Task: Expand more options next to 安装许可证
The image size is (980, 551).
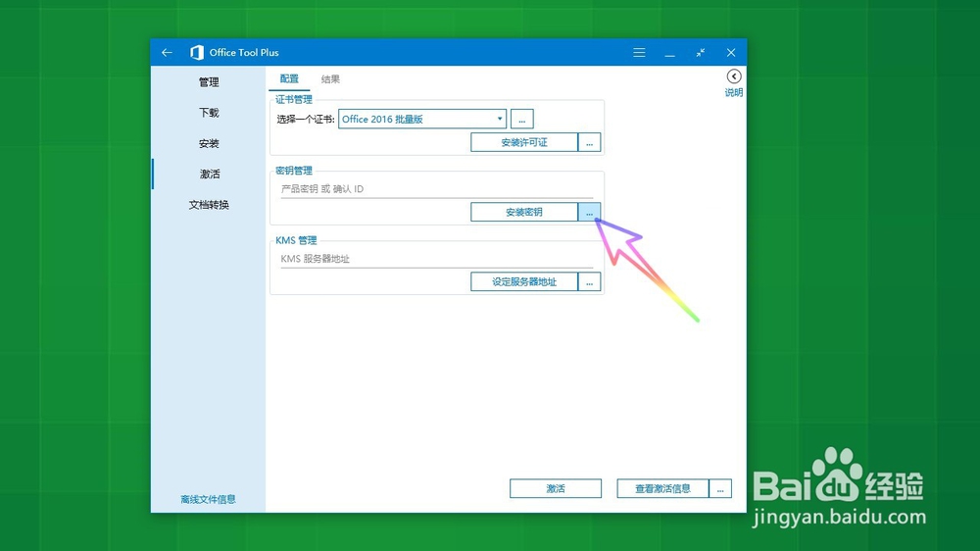Action: [x=589, y=142]
